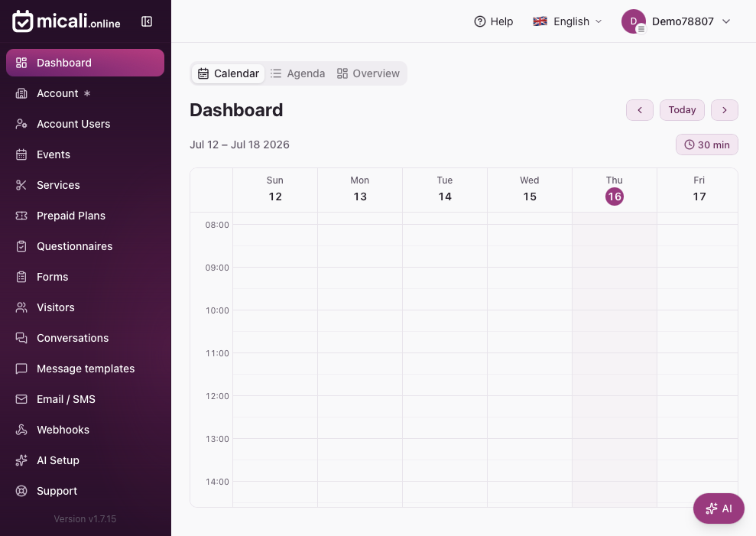Open the English language dropdown
This screenshot has height=536, width=756.
567,21
